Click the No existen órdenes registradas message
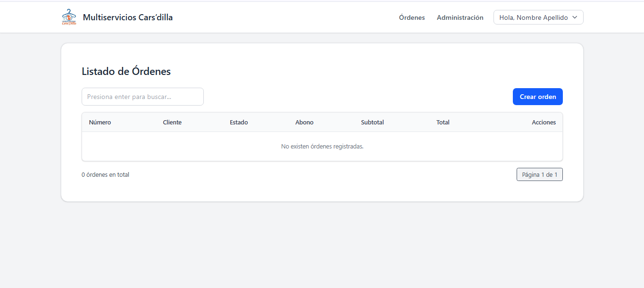644x288 pixels. pyautogui.click(x=322, y=146)
